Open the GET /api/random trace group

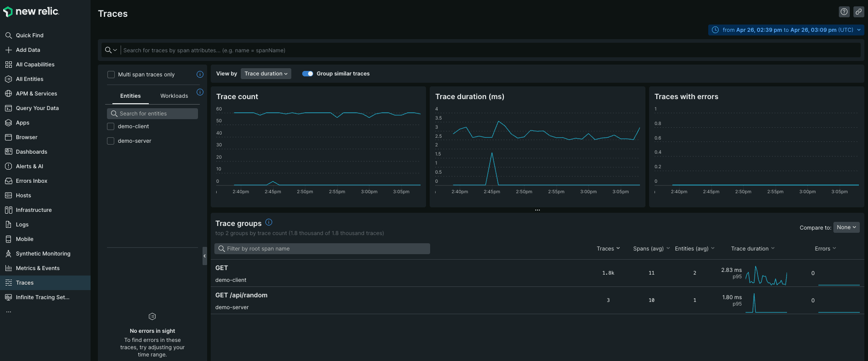click(241, 296)
